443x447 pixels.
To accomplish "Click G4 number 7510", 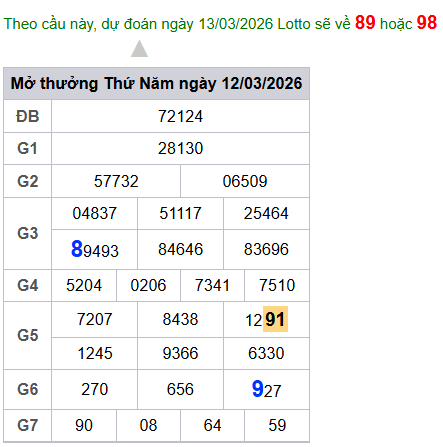I will 277,285.
